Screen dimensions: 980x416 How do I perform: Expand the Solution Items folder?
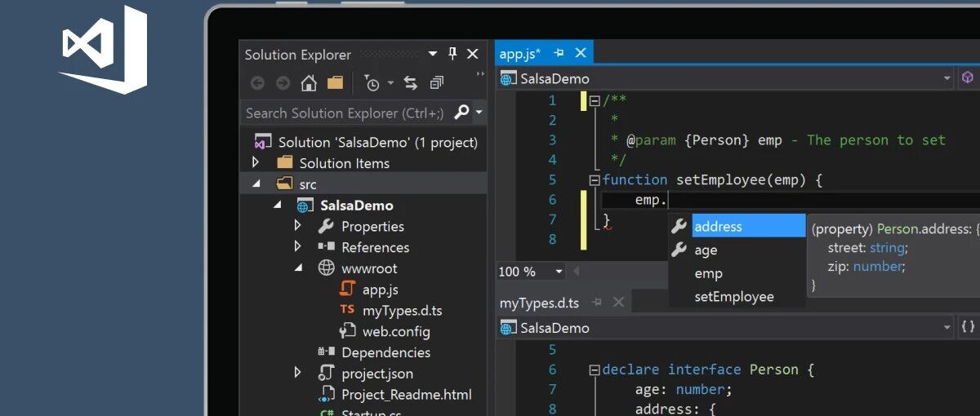click(256, 163)
